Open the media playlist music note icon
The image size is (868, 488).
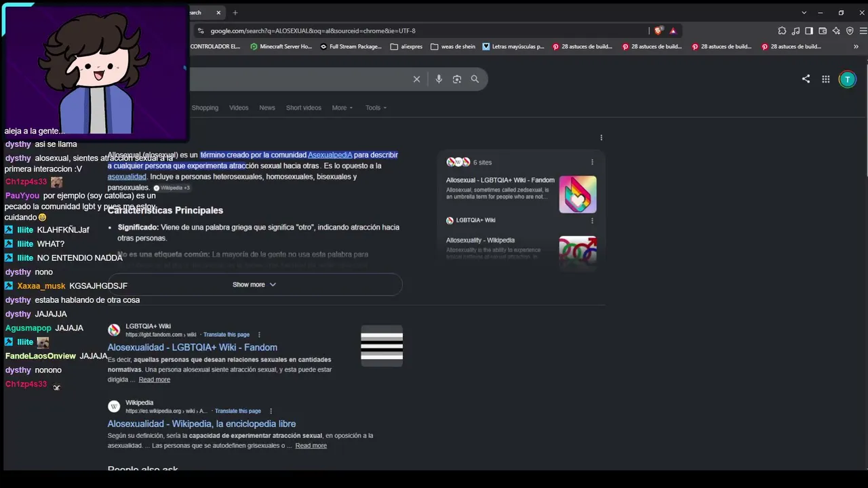coord(795,30)
